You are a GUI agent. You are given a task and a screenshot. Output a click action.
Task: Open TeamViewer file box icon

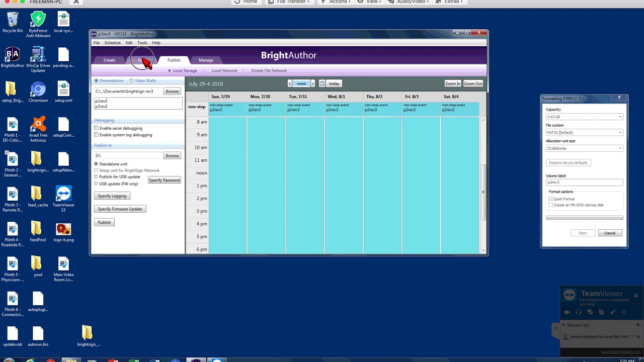tap(601, 312)
